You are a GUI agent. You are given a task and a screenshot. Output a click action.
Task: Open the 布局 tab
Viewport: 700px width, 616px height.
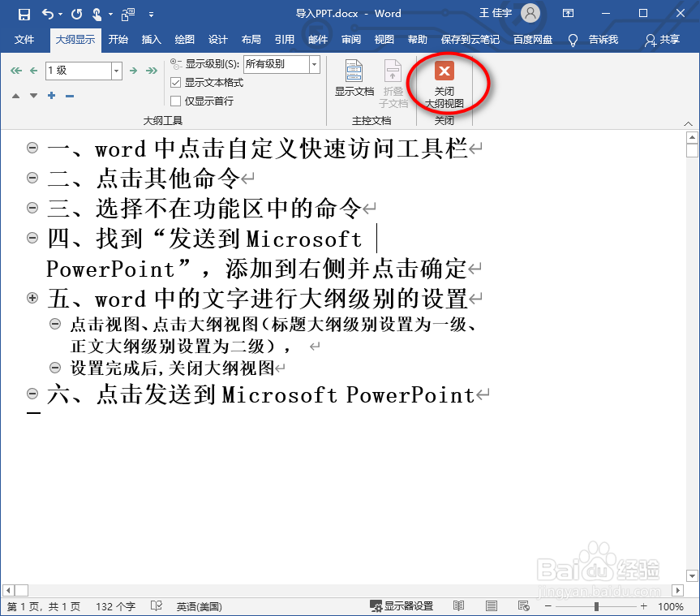tap(251, 40)
